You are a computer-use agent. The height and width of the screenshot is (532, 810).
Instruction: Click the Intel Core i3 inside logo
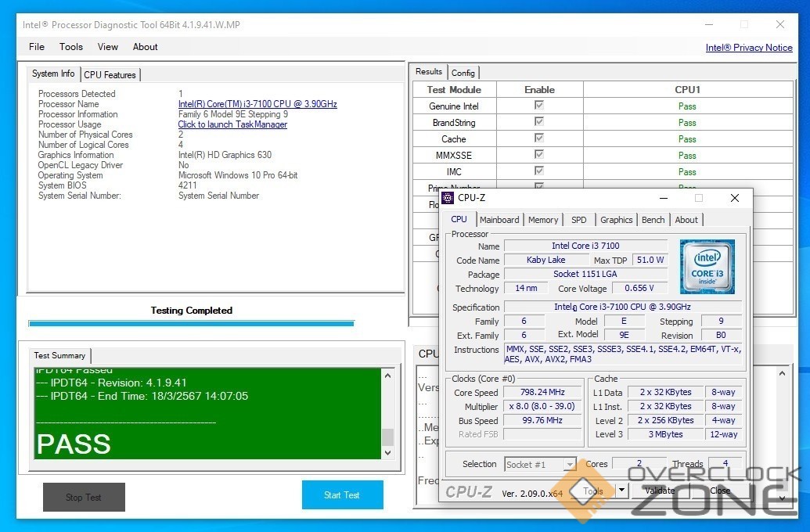(707, 268)
